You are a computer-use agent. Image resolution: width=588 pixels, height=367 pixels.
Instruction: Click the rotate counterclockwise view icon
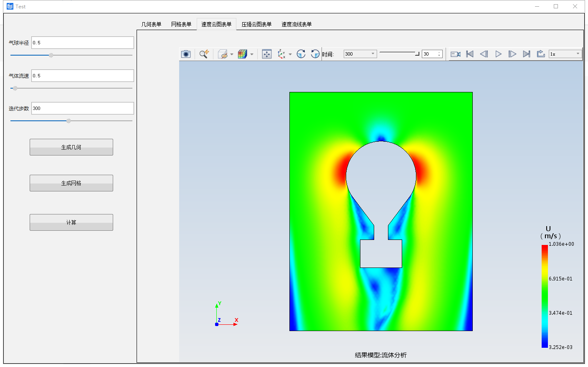[x=315, y=54]
